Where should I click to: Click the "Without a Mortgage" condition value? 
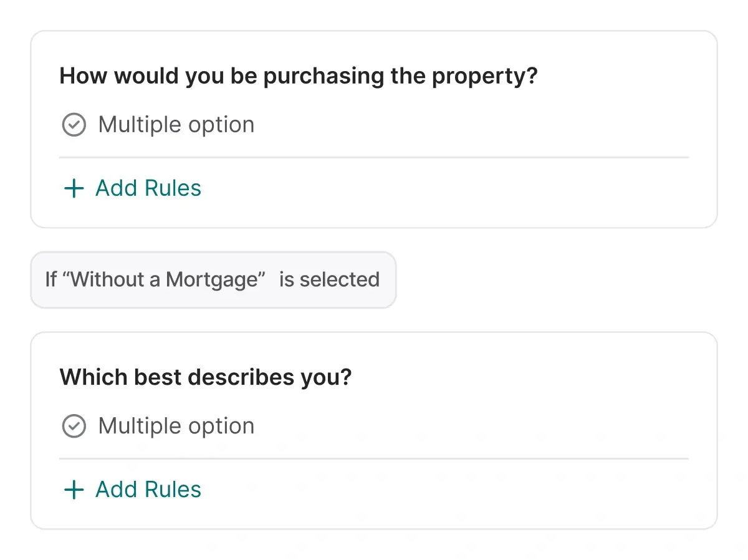[x=164, y=279]
